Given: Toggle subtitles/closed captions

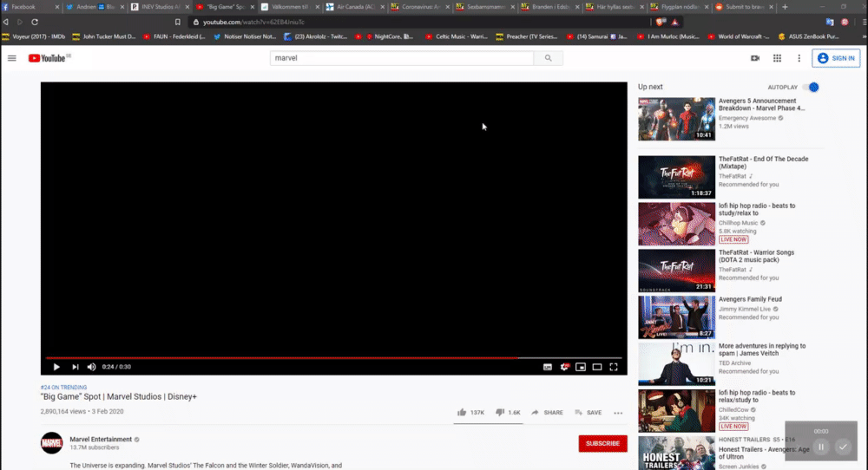Looking at the screenshot, I should (x=548, y=367).
